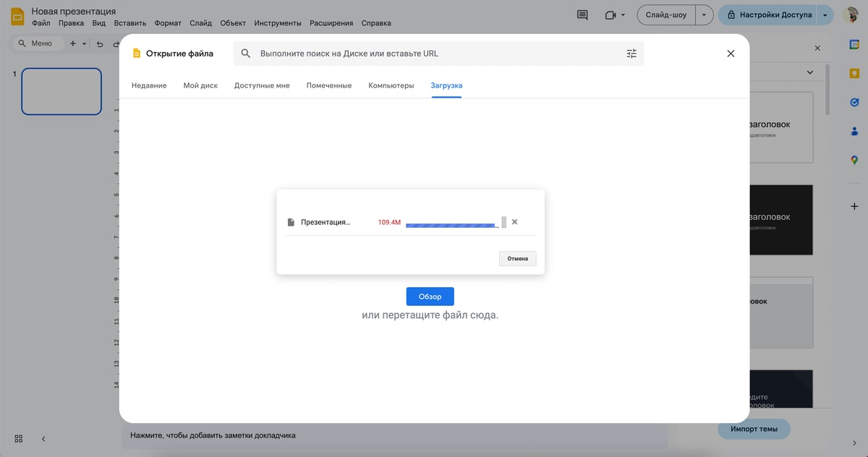Open the Объект menu

[x=233, y=23]
